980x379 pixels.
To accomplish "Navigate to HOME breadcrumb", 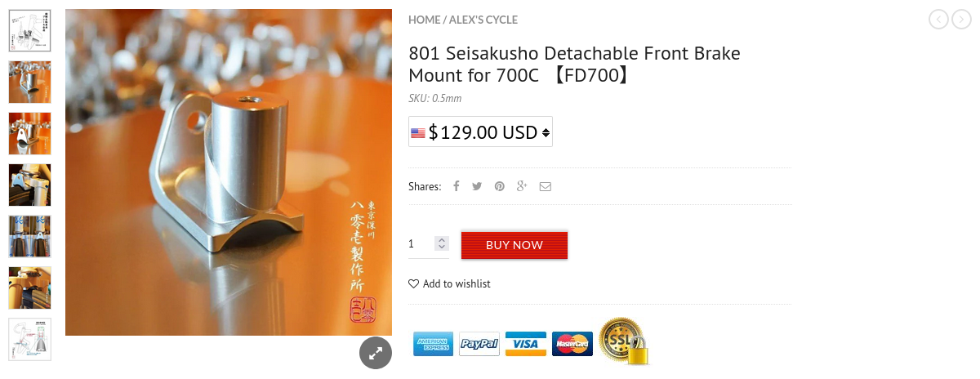I will [424, 20].
